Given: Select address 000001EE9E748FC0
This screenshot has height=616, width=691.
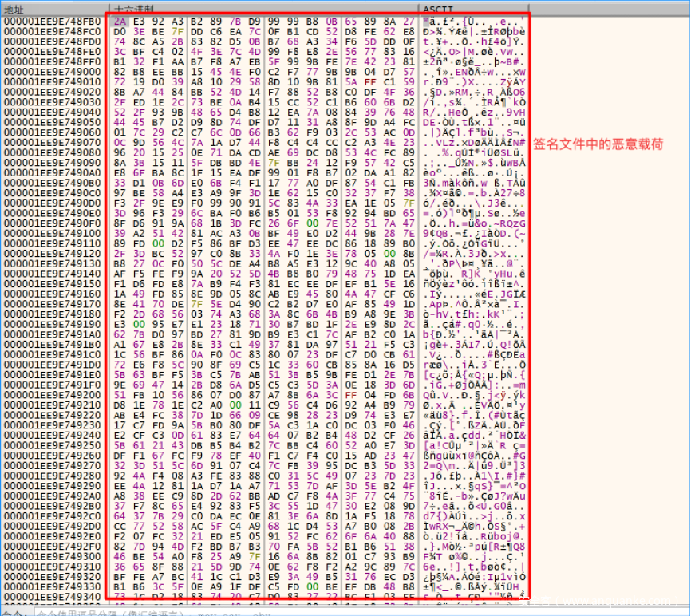Looking at the screenshot, I should [x=53, y=31].
